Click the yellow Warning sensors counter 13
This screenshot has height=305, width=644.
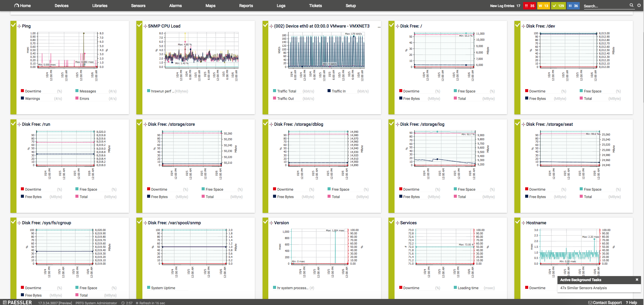click(x=543, y=6)
